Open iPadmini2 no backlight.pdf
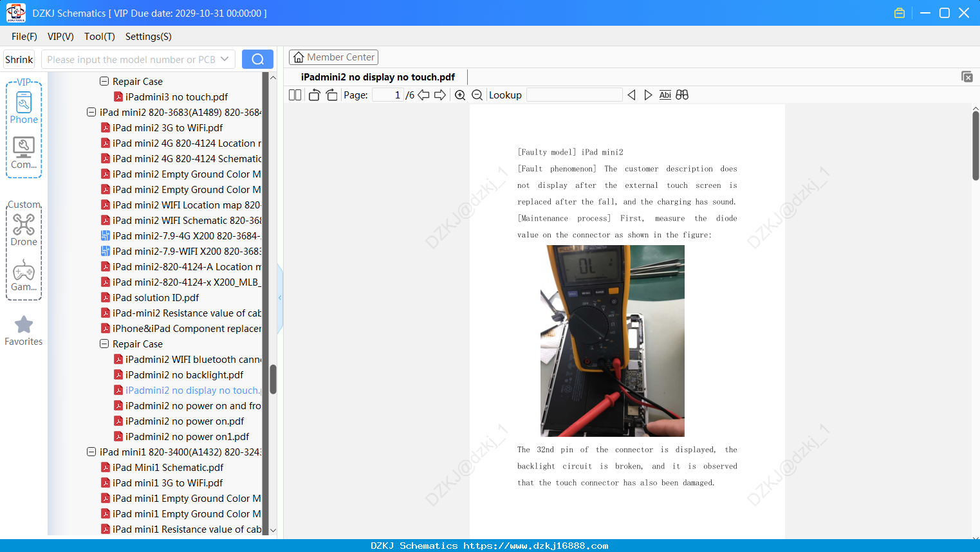Screen dimensions: 980x552 click(179, 374)
